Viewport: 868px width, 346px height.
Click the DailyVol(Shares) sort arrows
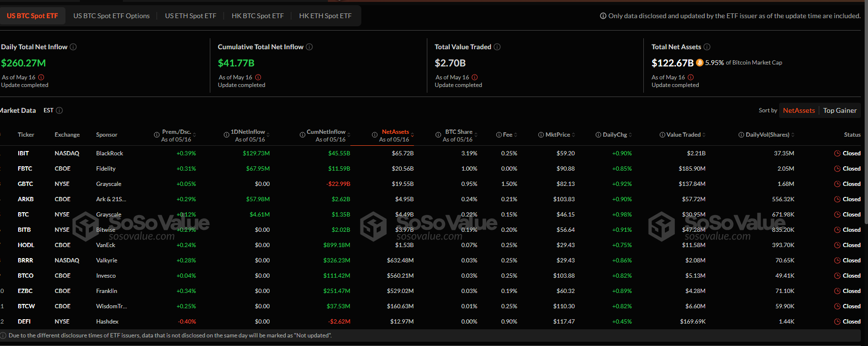click(x=793, y=135)
